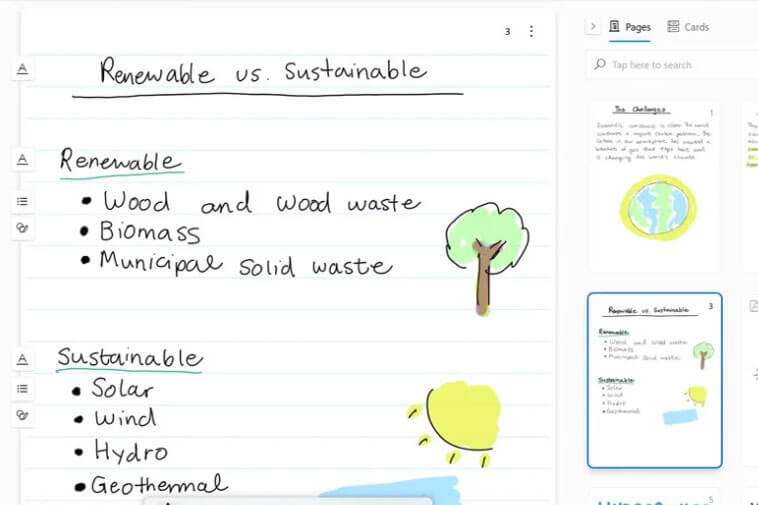Collapse the side panel with chevron arrow
This screenshot has width=758, height=505.
(592, 27)
